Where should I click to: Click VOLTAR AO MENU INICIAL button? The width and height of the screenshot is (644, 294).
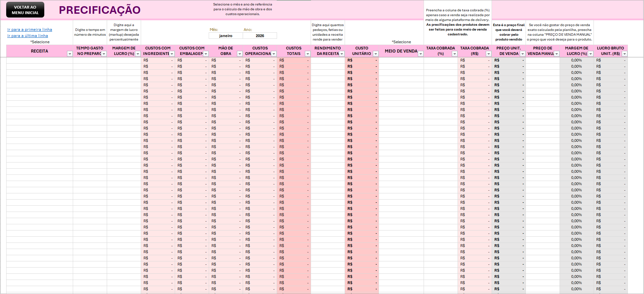pyautogui.click(x=25, y=10)
